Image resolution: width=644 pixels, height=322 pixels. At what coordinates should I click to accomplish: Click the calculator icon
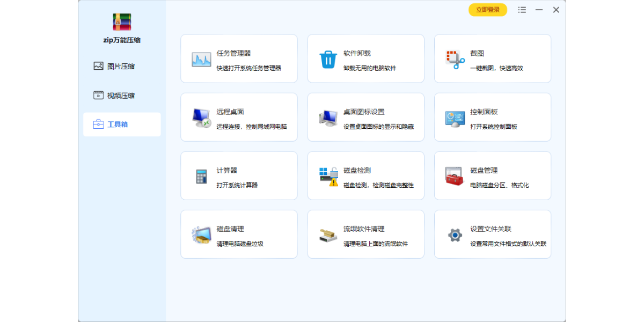(201, 177)
